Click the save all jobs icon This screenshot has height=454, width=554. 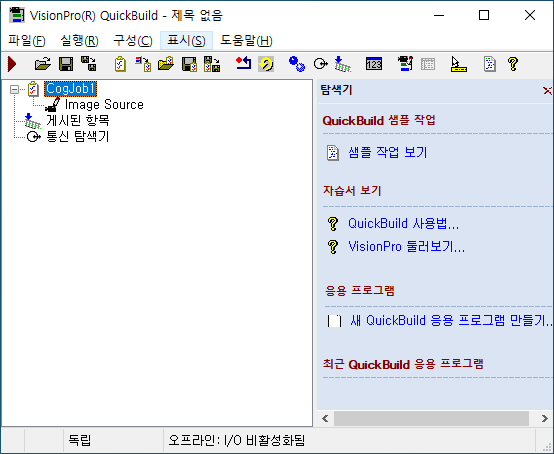tap(212, 64)
